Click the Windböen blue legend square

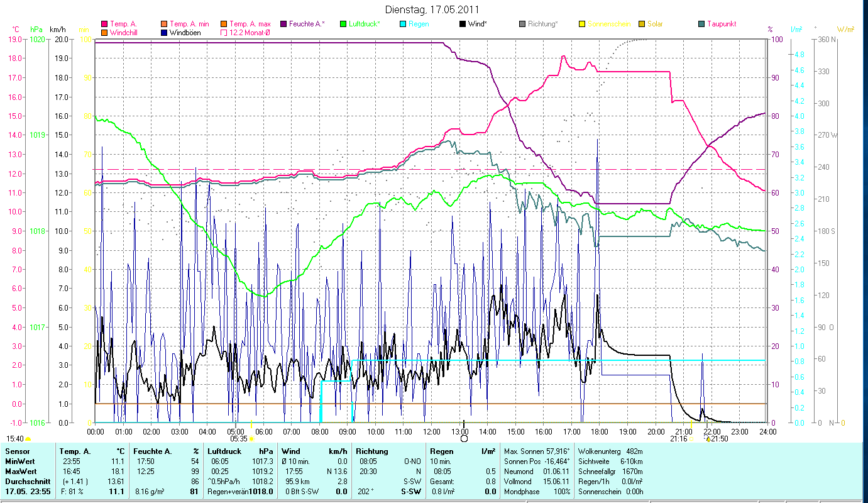click(x=163, y=32)
